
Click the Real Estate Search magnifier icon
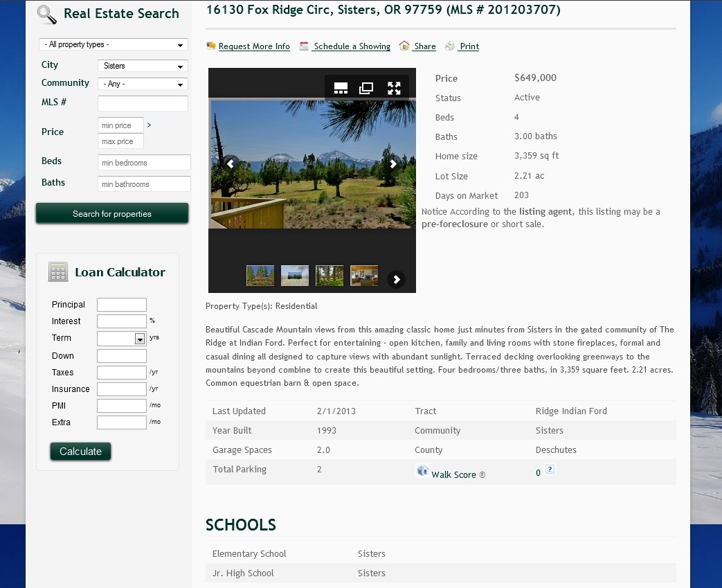[45, 14]
